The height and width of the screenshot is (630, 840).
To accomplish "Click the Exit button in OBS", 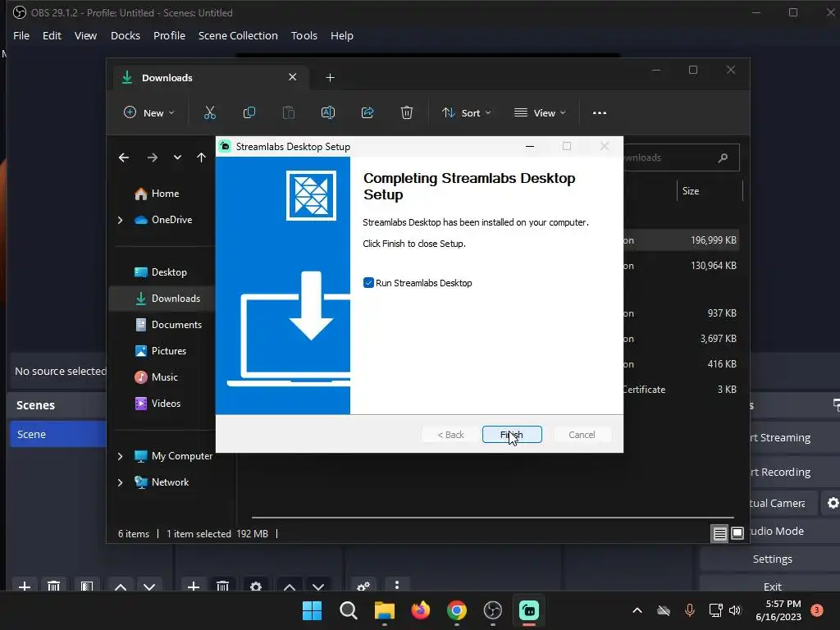I will [772, 584].
